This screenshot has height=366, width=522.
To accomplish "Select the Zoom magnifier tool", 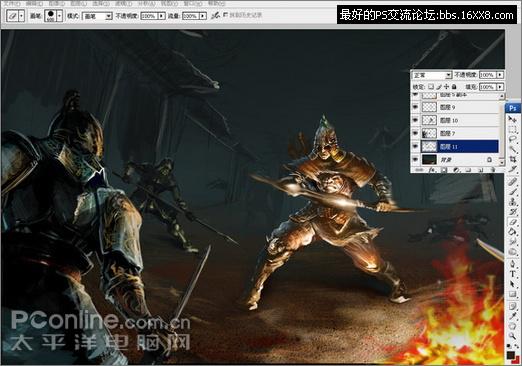I will click(x=512, y=336).
